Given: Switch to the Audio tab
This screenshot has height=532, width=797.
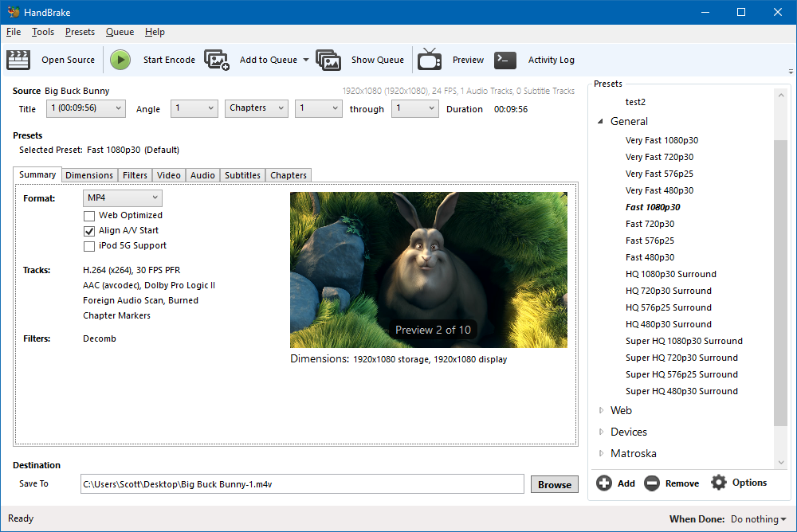Looking at the screenshot, I should 202,175.
